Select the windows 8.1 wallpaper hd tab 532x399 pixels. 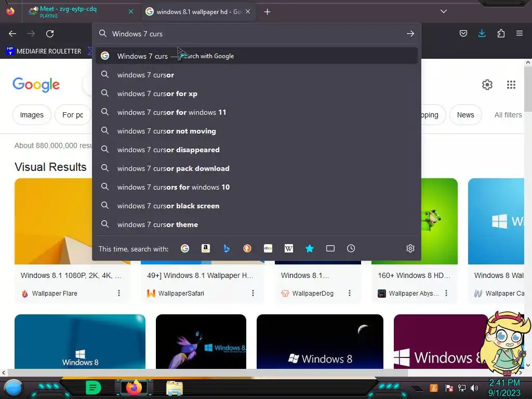pos(198,12)
